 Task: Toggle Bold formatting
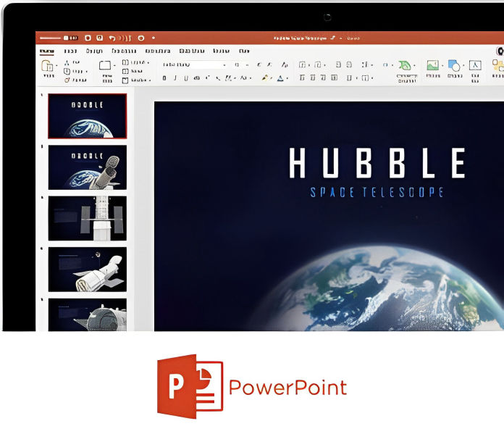[x=164, y=78]
